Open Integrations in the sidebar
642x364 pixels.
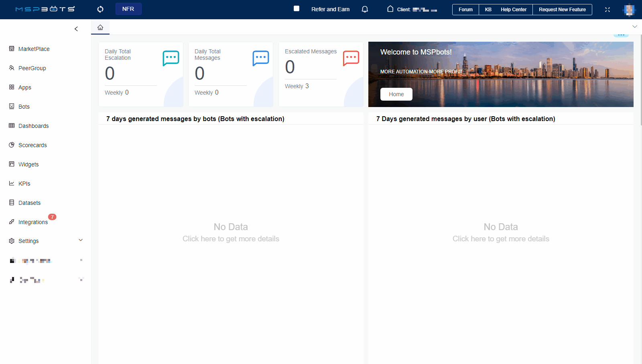pyautogui.click(x=33, y=222)
